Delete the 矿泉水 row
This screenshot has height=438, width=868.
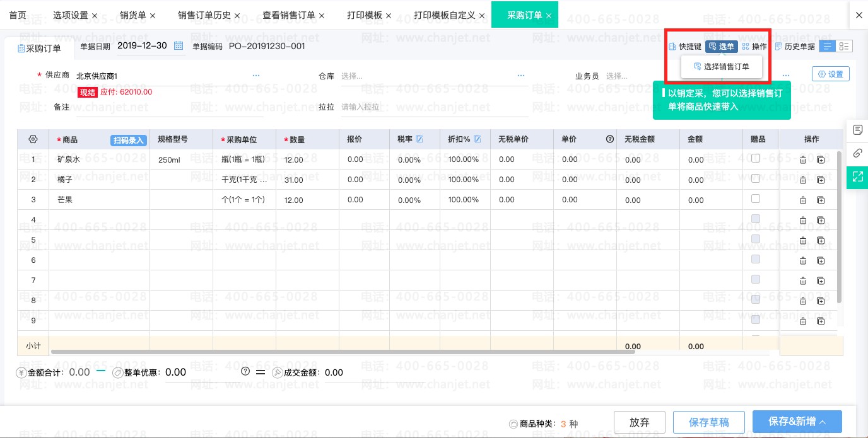point(803,160)
